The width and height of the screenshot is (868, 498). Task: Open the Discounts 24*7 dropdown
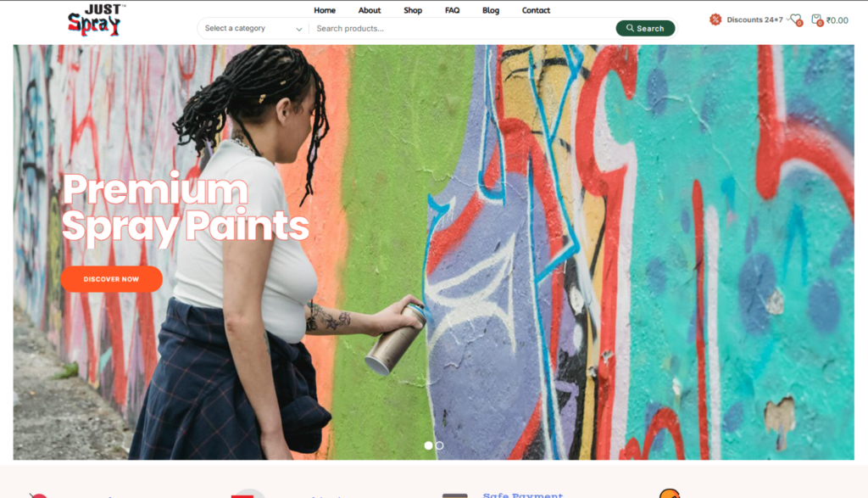click(754, 20)
